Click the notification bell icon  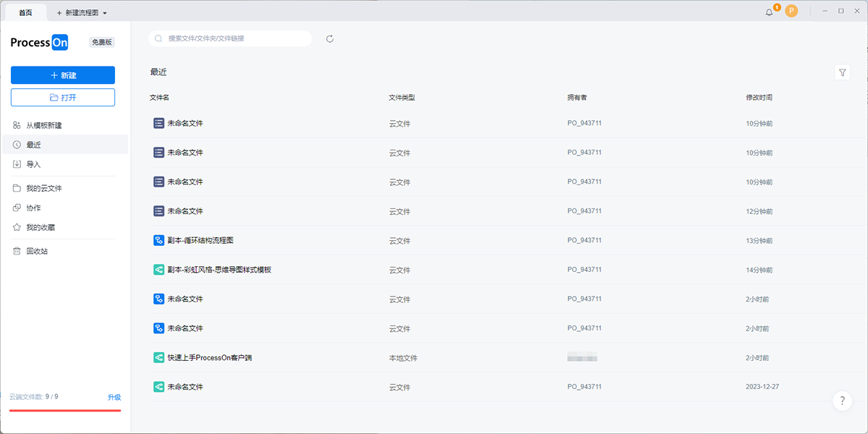point(769,12)
